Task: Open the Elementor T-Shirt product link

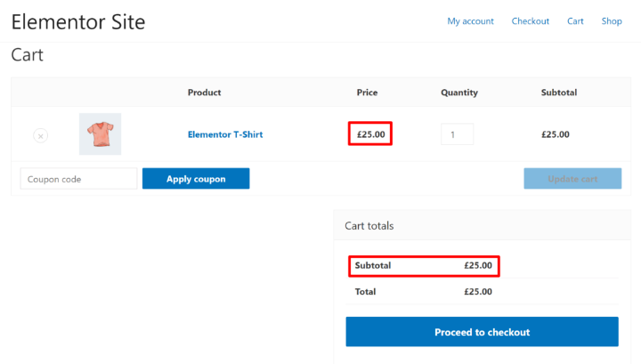Action: (x=224, y=135)
